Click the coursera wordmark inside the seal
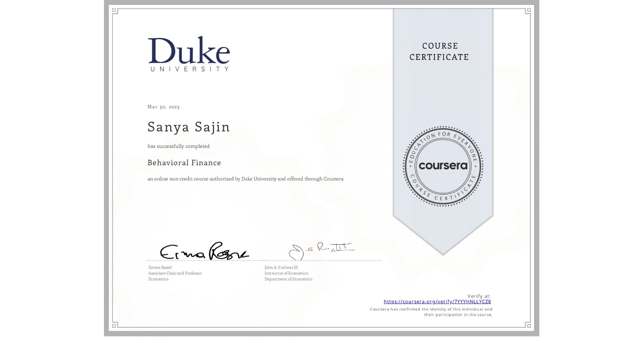The image size is (644, 337). (443, 165)
